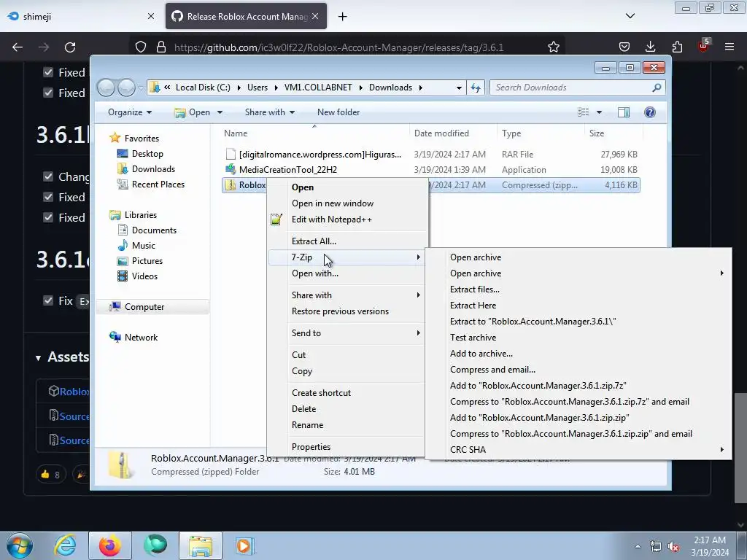Close the shimeji tab

coord(150,16)
